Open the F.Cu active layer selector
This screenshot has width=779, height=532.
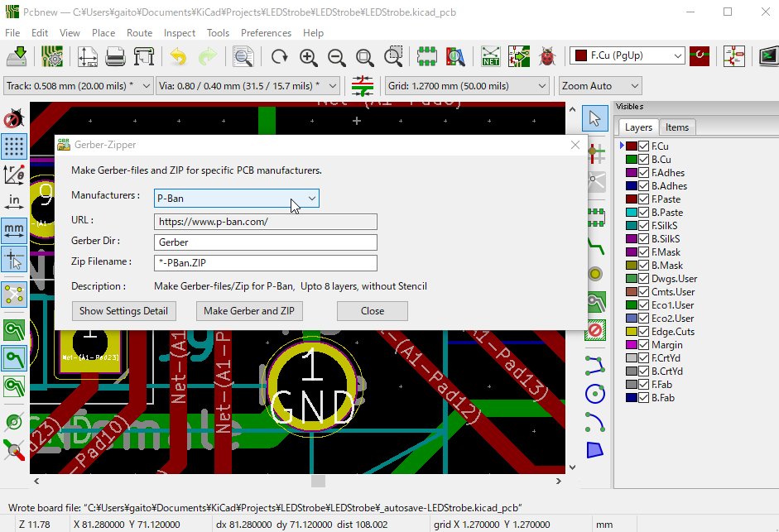pyautogui.click(x=628, y=55)
